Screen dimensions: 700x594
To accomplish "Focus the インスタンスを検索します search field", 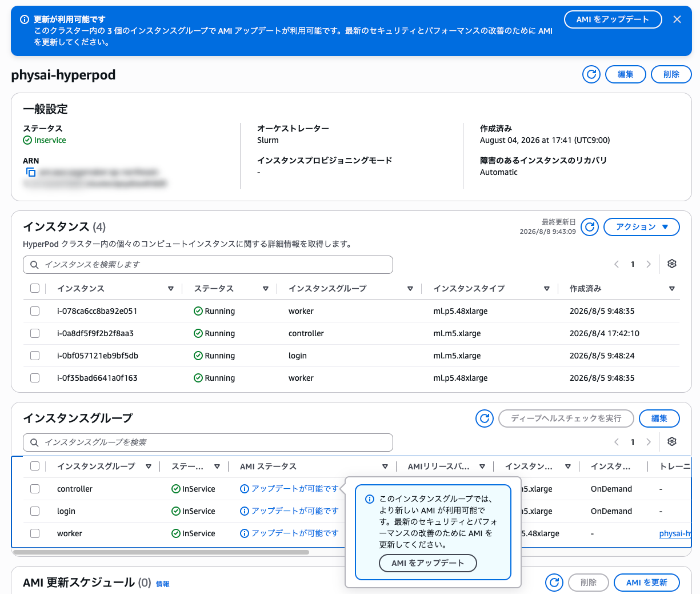I will tap(208, 265).
